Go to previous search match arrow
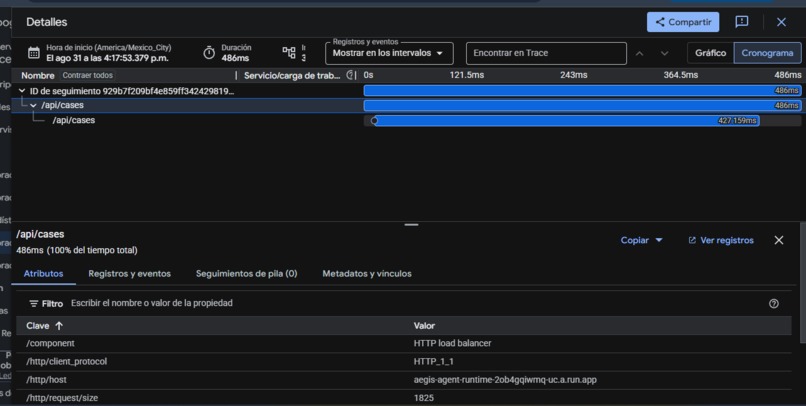The height and width of the screenshot is (406, 806). (639, 53)
